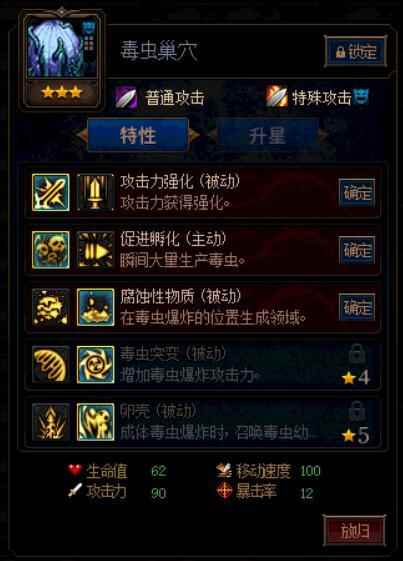Image resolution: width=403 pixels, height=561 pixels.
Task: Select the 卵壳 trait icon
Action: pos(96,421)
